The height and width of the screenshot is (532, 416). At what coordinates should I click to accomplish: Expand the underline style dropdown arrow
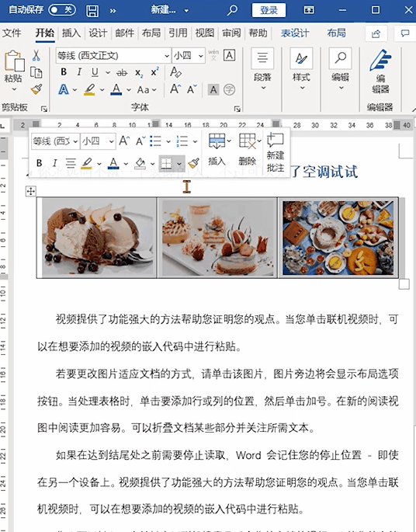point(108,72)
